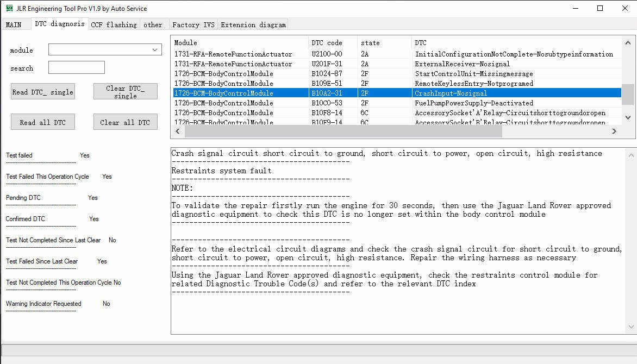The image size is (637, 364).
Task: Click the Restraints system fault text line
Action: 221,171
